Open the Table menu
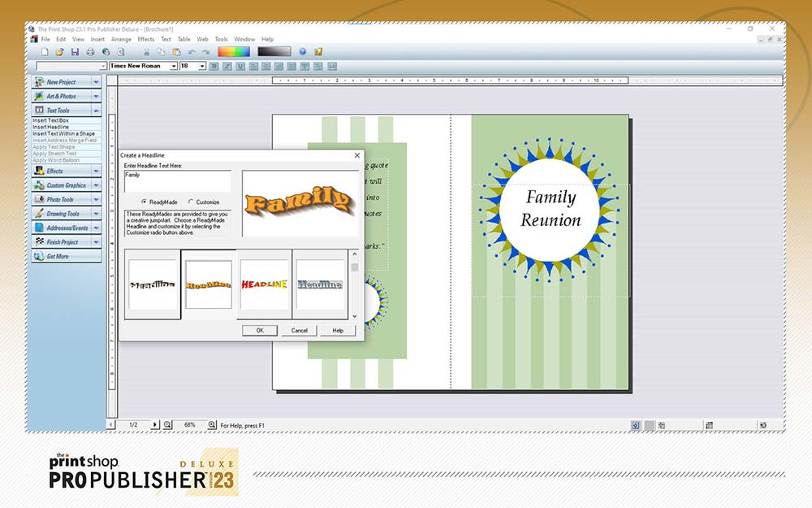This screenshot has height=508, width=812. tap(184, 39)
